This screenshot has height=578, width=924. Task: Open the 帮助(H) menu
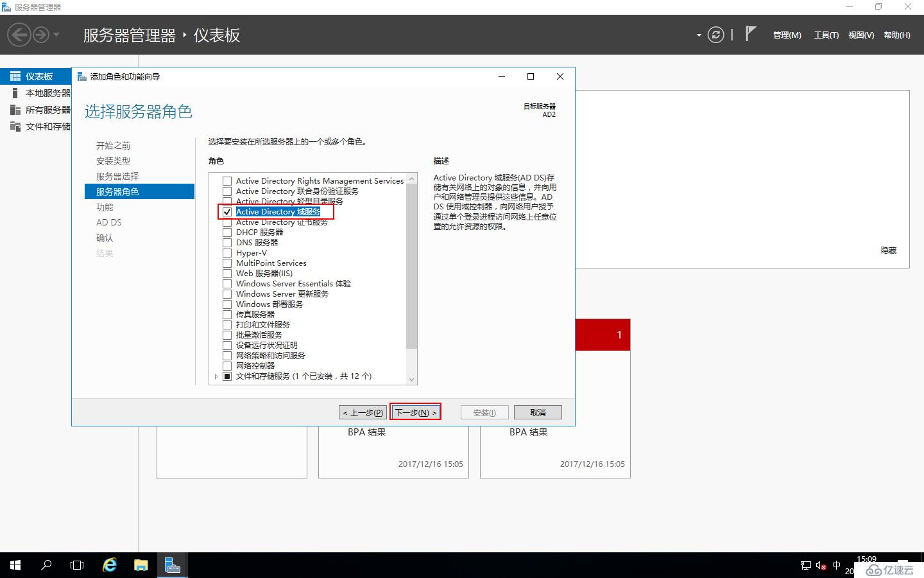coord(897,35)
